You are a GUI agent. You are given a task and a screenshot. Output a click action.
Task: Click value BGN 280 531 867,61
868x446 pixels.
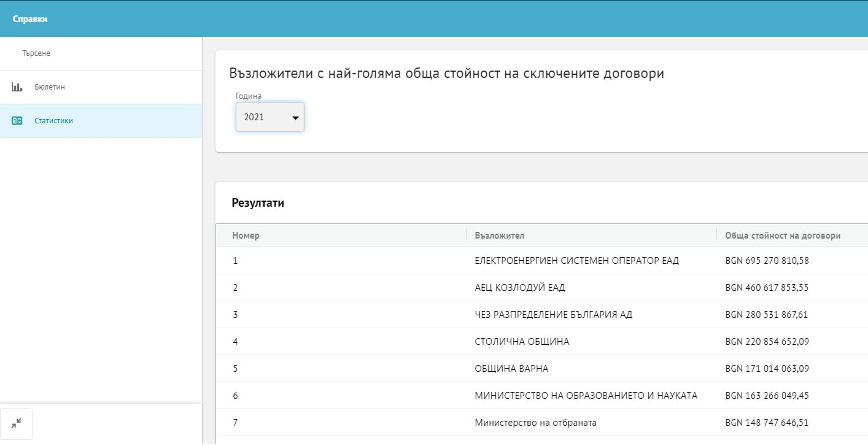[767, 315]
